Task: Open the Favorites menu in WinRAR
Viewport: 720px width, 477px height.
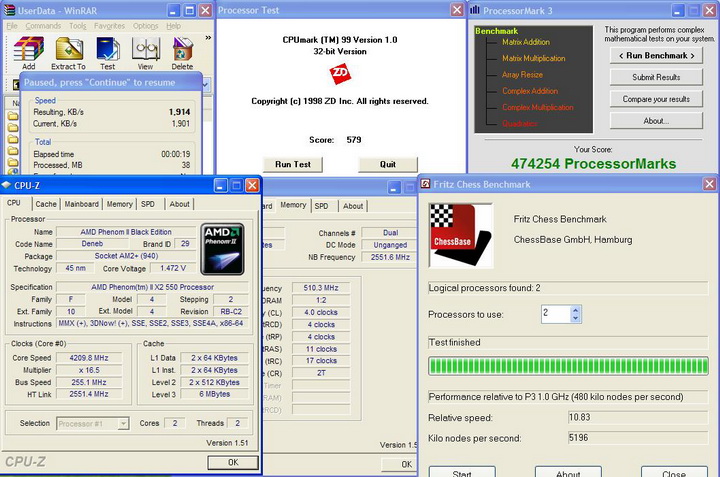Action: click(x=109, y=26)
